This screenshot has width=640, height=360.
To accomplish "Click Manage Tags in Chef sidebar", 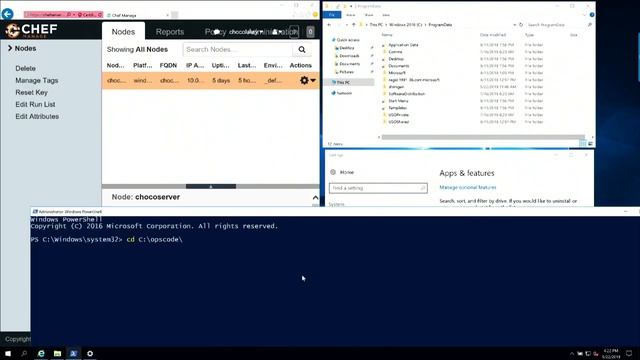I will 37,80.
